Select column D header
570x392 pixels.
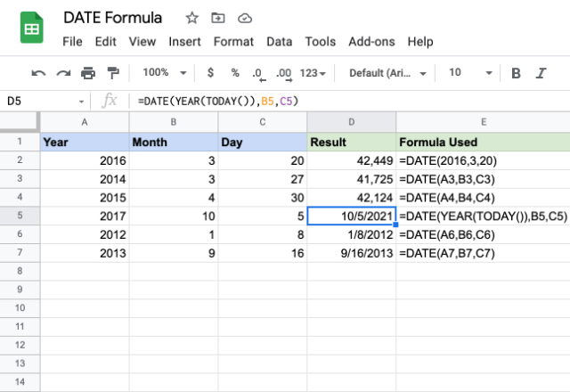[x=352, y=122]
